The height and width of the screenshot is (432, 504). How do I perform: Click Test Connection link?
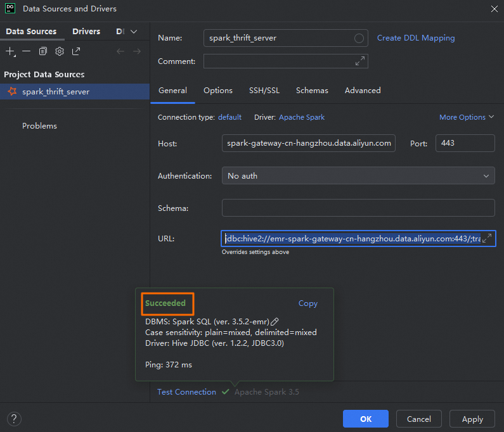click(186, 392)
